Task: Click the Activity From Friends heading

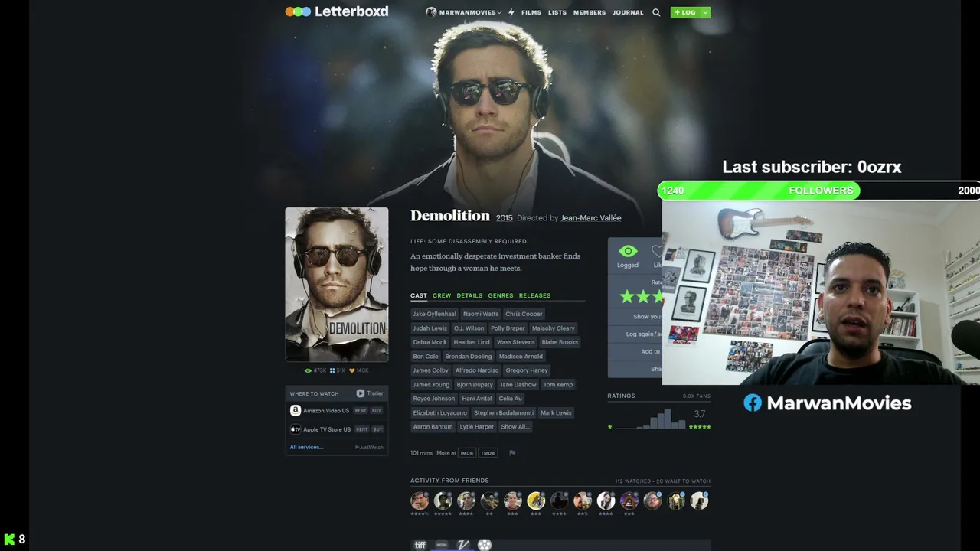Action: click(449, 481)
